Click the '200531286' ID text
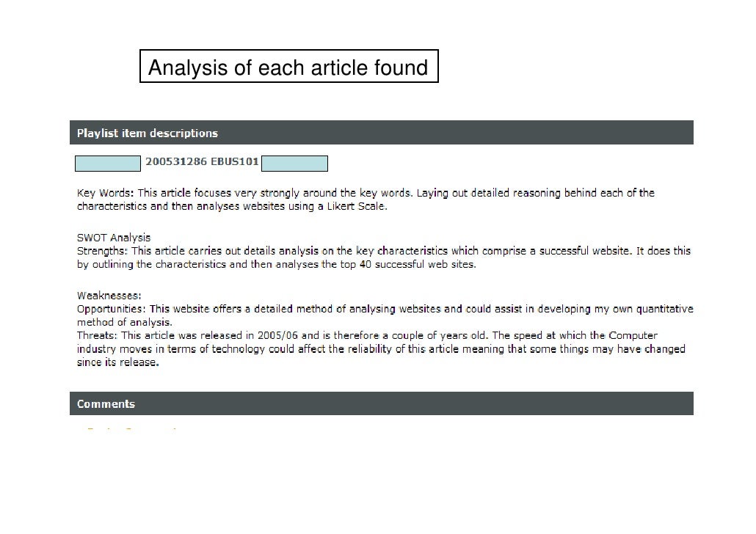This screenshot has width=756, height=534. (176, 161)
